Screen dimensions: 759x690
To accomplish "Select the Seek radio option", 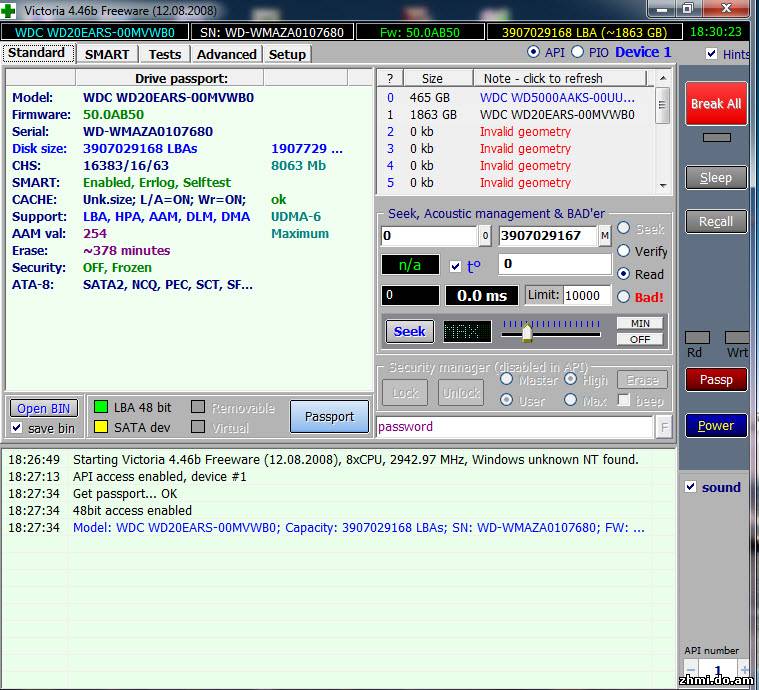I will 623,228.
